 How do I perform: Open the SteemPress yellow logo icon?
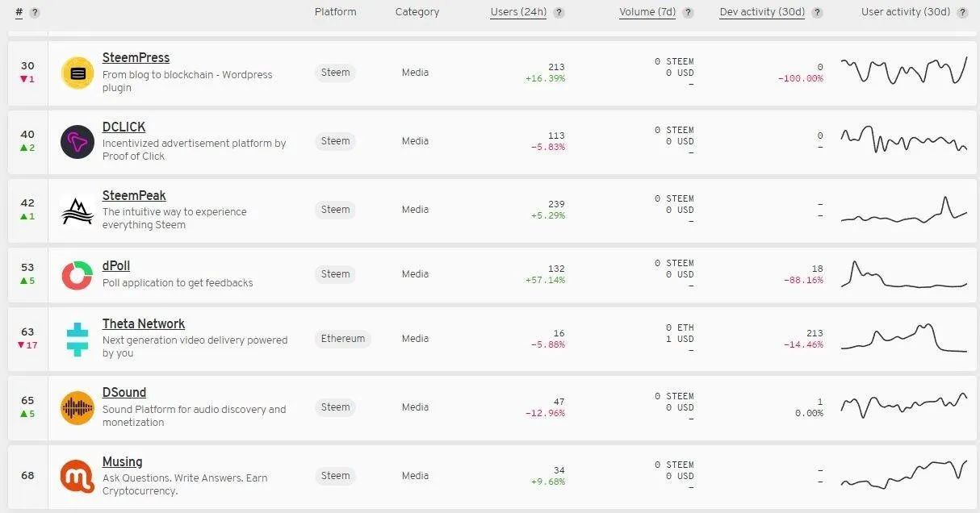pyautogui.click(x=77, y=73)
